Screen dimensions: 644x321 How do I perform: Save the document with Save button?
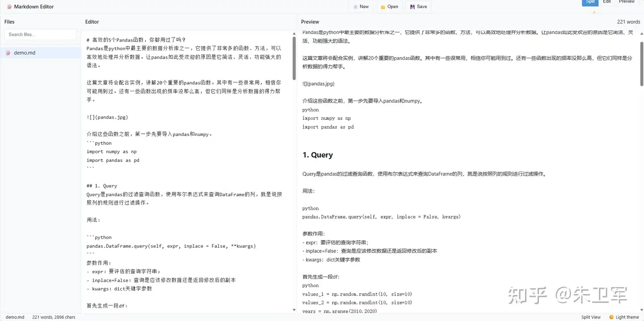pyautogui.click(x=418, y=7)
